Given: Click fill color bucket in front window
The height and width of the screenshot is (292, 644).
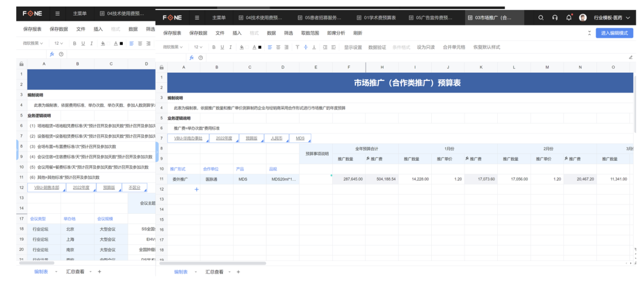Looking at the screenshot, I should [x=242, y=47].
